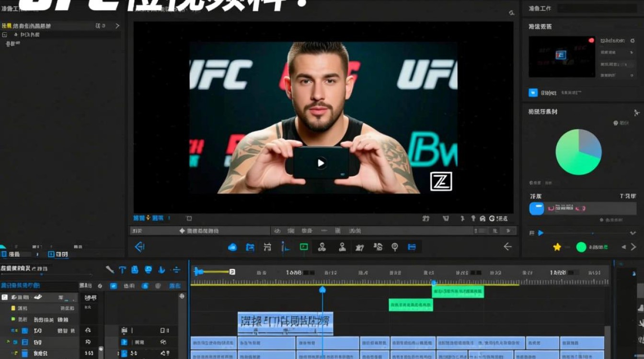644x359 pixels.
Task: Click the blue back-arrow icon below the preview
Action: click(139, 247)
